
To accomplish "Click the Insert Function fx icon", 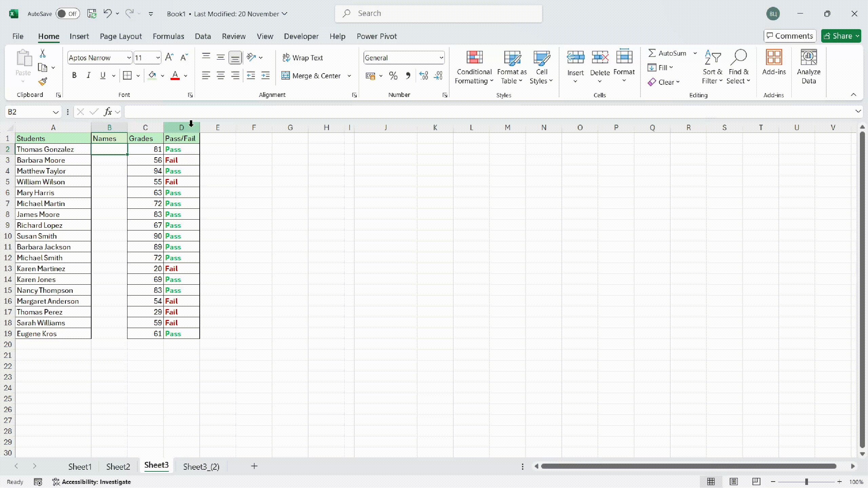I will pos(108,112).
